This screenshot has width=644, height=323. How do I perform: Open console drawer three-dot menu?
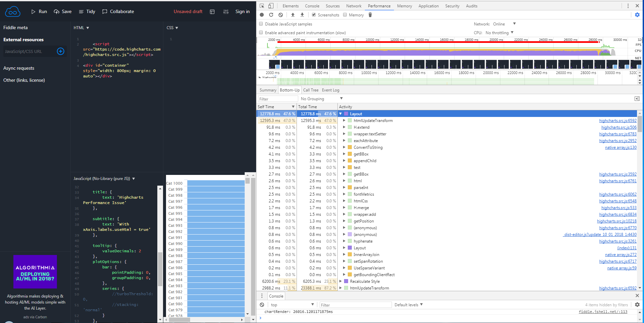coord(262,296)
